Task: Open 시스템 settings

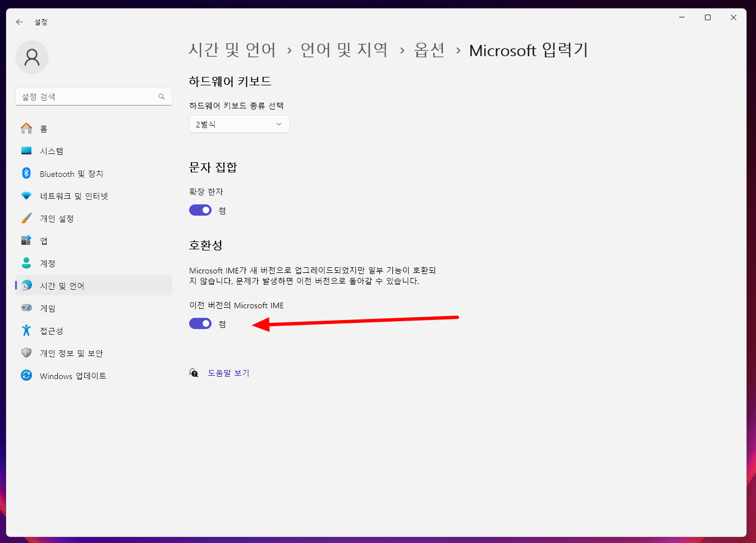Action: [x=94, y=151]
